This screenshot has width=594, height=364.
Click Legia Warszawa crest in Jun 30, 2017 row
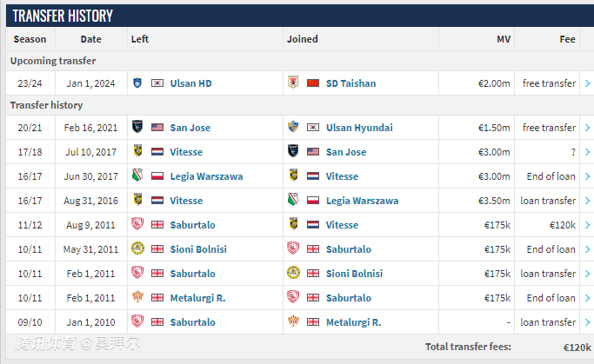click(x=137, y=175)
